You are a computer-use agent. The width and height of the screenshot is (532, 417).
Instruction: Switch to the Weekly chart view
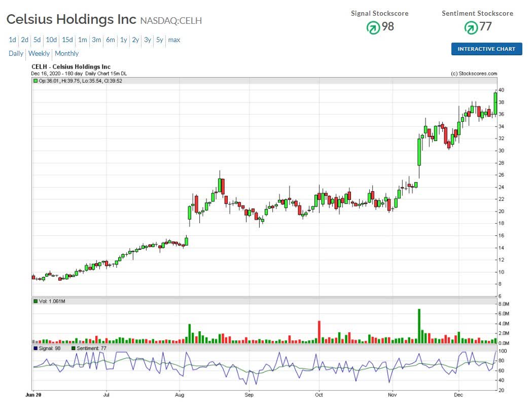coord(39,53)
